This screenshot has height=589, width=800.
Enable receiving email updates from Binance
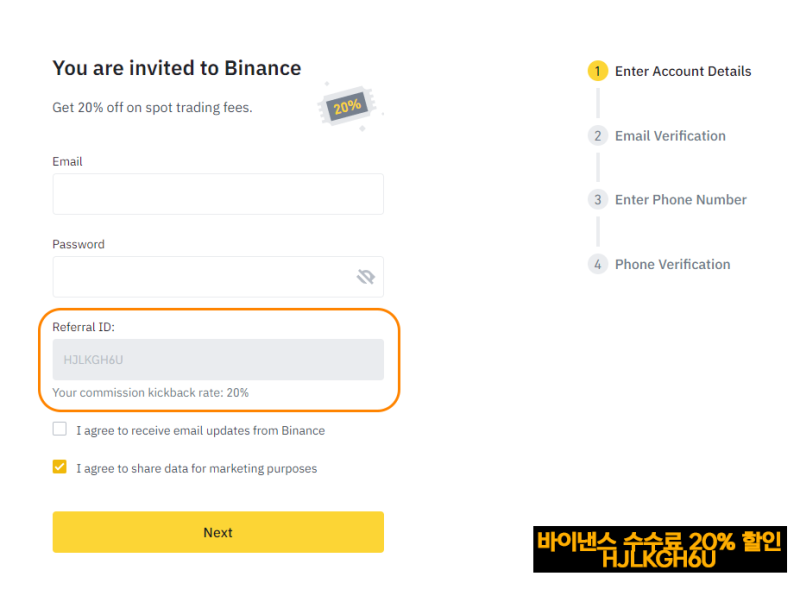[x=60, y=429]
